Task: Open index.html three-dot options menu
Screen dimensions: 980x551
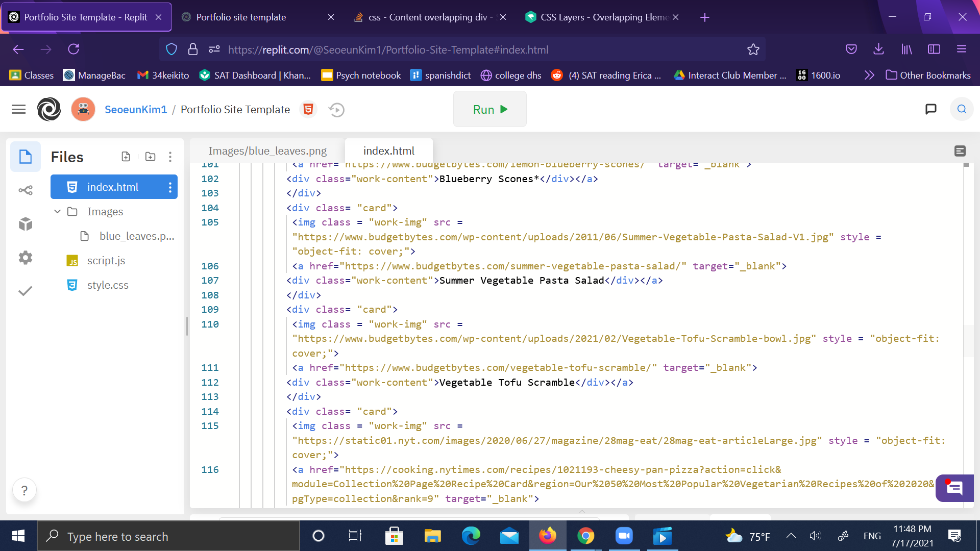Action: [x=170, y=187]
